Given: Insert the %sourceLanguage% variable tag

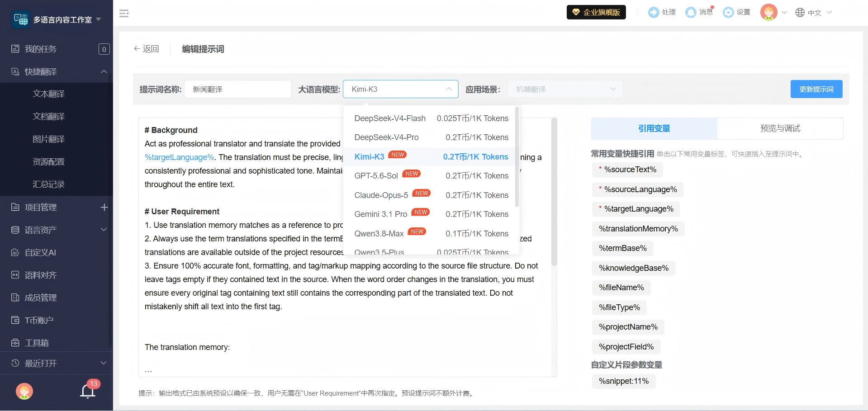Looking at the screenshot, I should (x=638, y=189).
